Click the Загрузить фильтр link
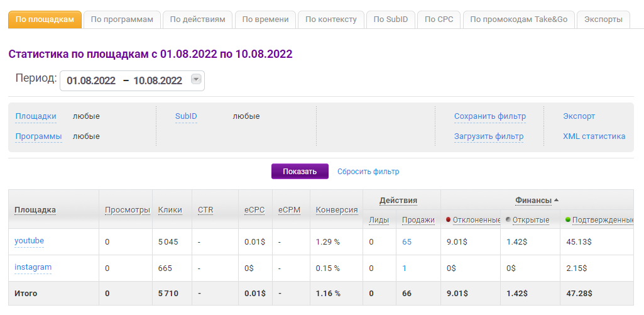Viewport: 644px width, 315px height. click(489, 136)
